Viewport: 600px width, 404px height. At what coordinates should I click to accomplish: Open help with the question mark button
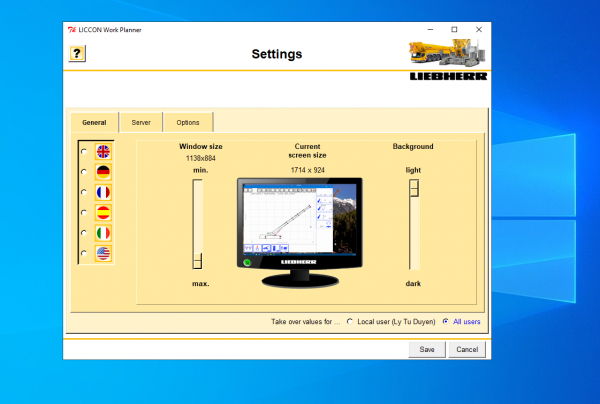(x=77, y=54)
